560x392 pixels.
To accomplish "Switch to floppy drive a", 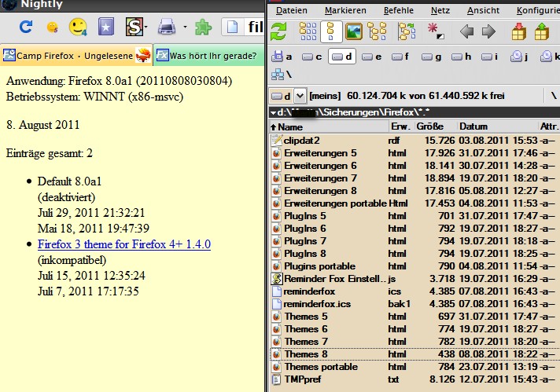I will 282,57.
